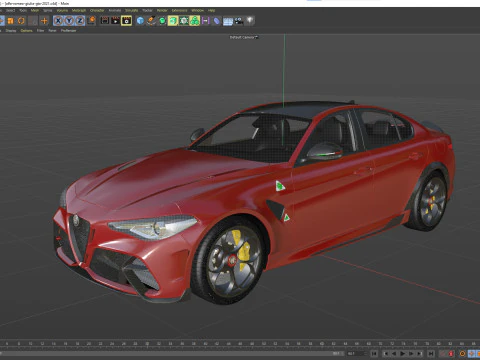
Task: Click the red Record Active Objects button
Action: tap(451, 353)
